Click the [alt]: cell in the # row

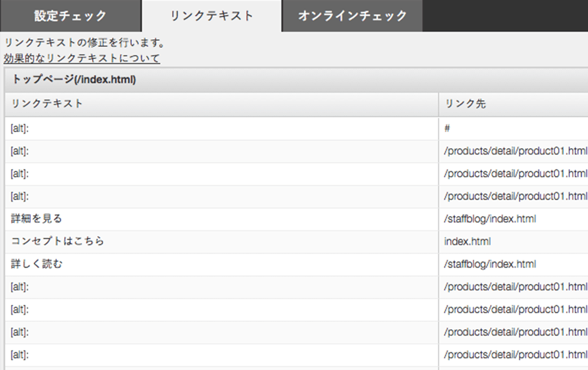point(222,128)
